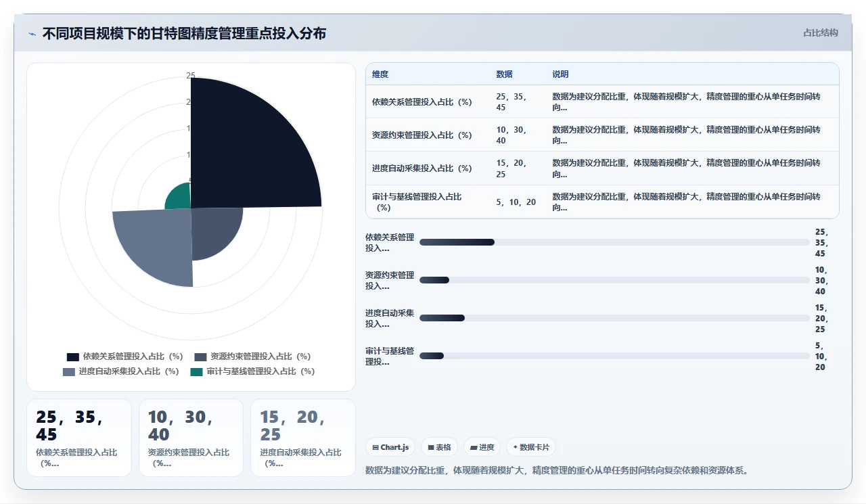Toggle legend item 资源约束管理投入占比（%）

point(252,357)
